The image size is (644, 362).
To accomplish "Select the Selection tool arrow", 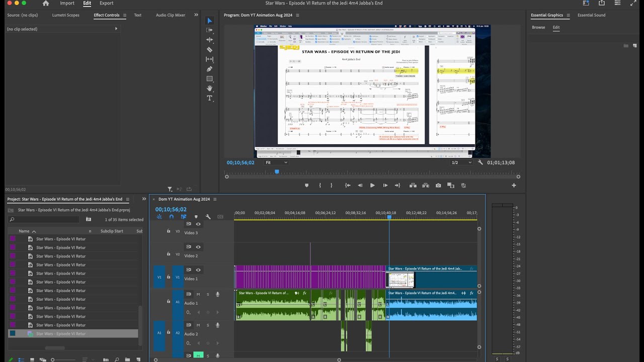I will pyautogui.click(x=210, y=21).
